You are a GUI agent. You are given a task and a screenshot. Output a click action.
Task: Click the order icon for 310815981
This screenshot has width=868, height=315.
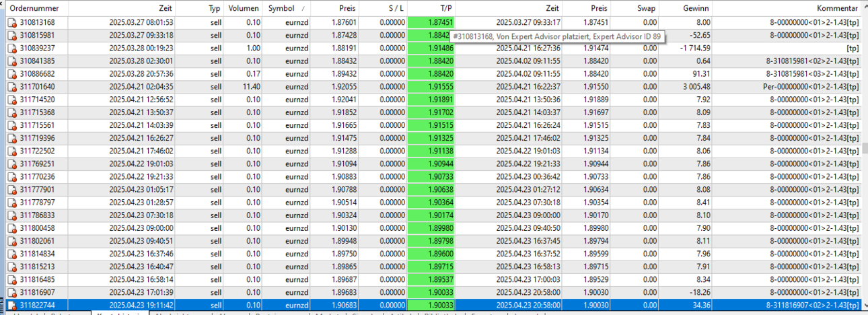coord(12,36)
